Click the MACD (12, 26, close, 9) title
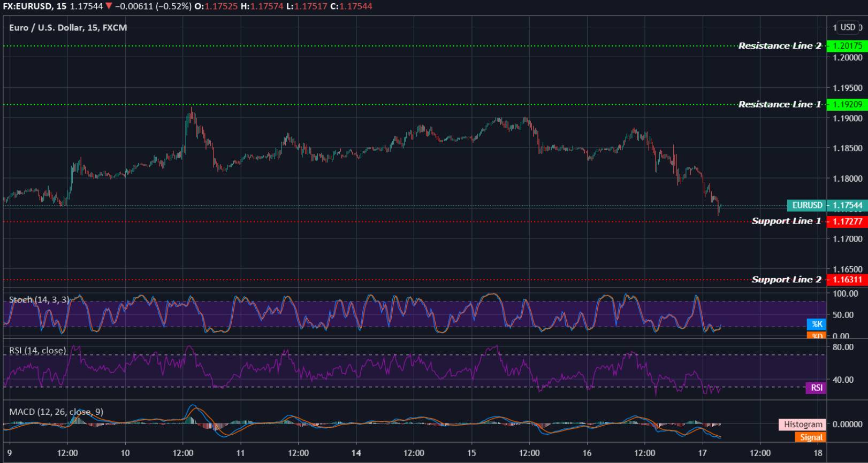 click(56, 412)
